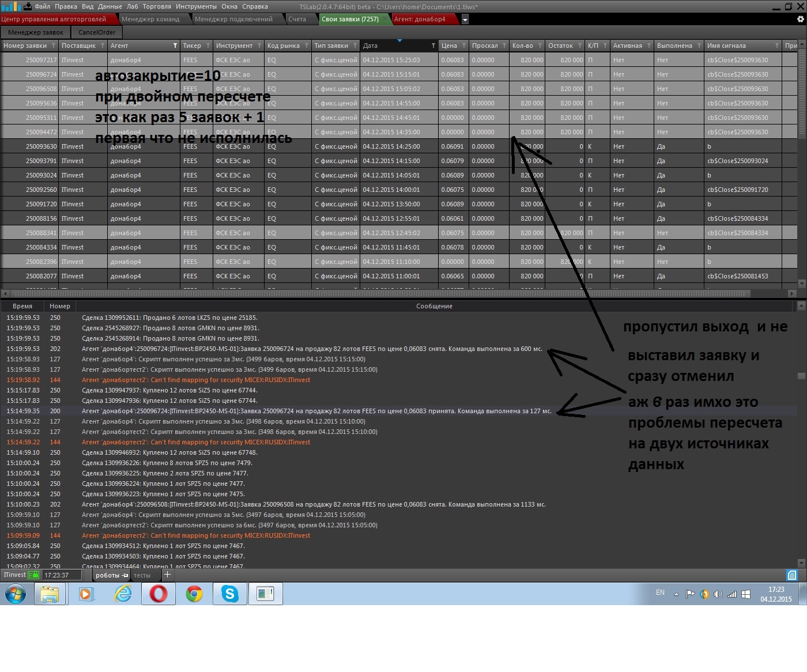
Task: Open filter for the Код рынка column
Action: click(307, 46)
